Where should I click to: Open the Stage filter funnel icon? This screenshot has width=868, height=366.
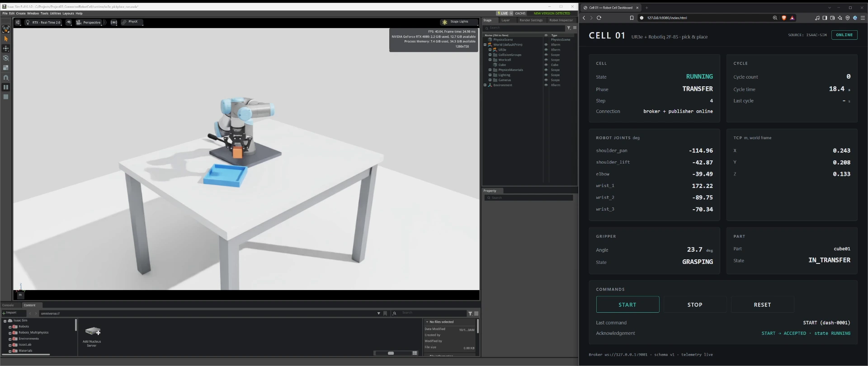(569, 28)
